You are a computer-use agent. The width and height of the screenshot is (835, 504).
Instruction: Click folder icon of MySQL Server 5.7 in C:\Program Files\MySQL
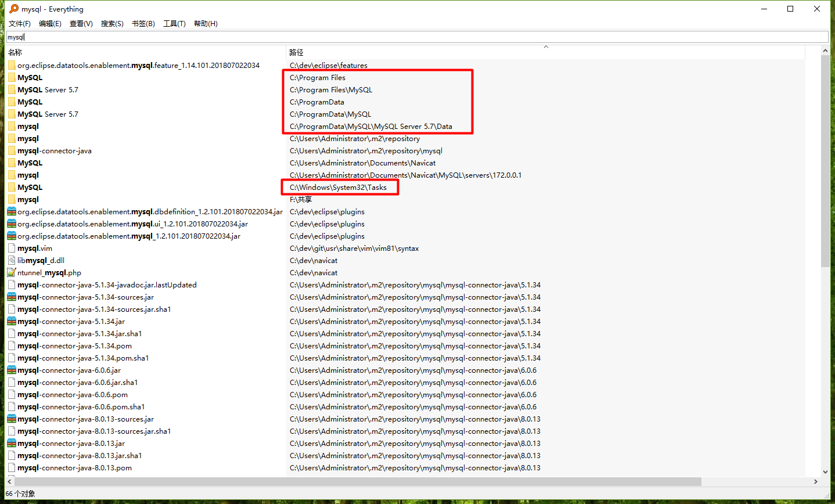pyautogui.click(x=12, y=89)
